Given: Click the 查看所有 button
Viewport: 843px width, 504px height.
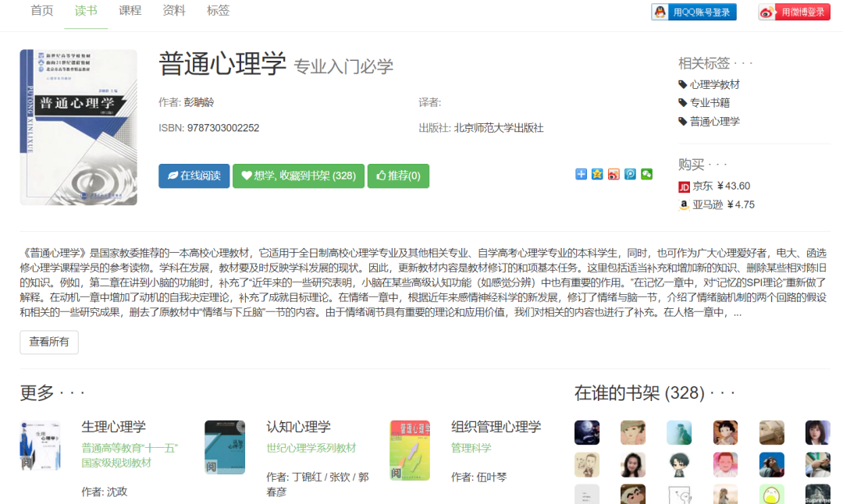Looking at the screenshot, I should click(x=48, y=342).
